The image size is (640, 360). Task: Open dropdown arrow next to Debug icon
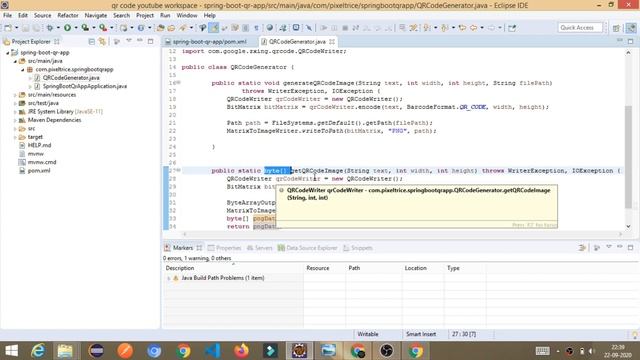tap(58, 28)
